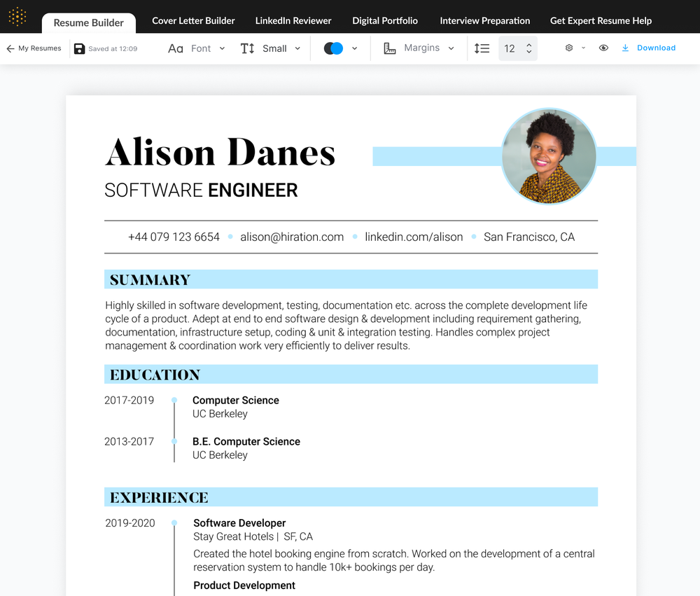Image resolution: width=700 pixels, height=596 pixels.
Task: Toggle preview with the eye icon
Action: point(603,48)
